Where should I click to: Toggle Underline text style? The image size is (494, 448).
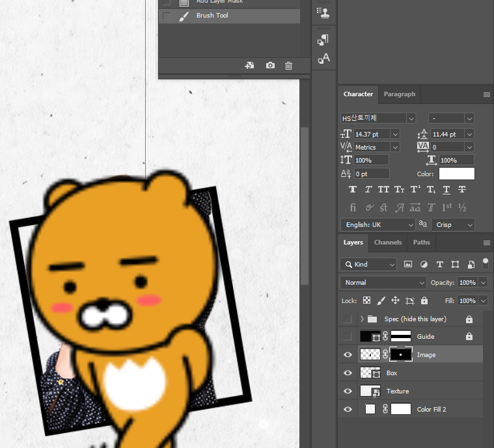[446, 189]
